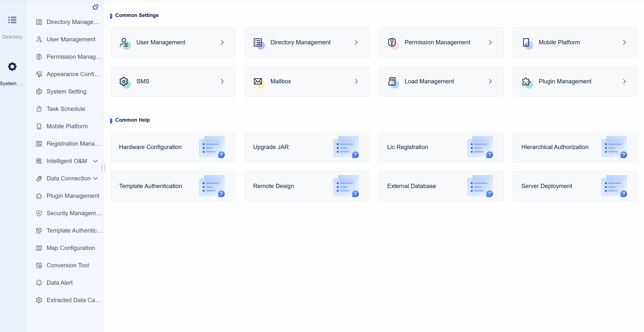644x332 pixels.
Task: Select the Task Schedule icon in sidebar
Action: coord(39,109)
